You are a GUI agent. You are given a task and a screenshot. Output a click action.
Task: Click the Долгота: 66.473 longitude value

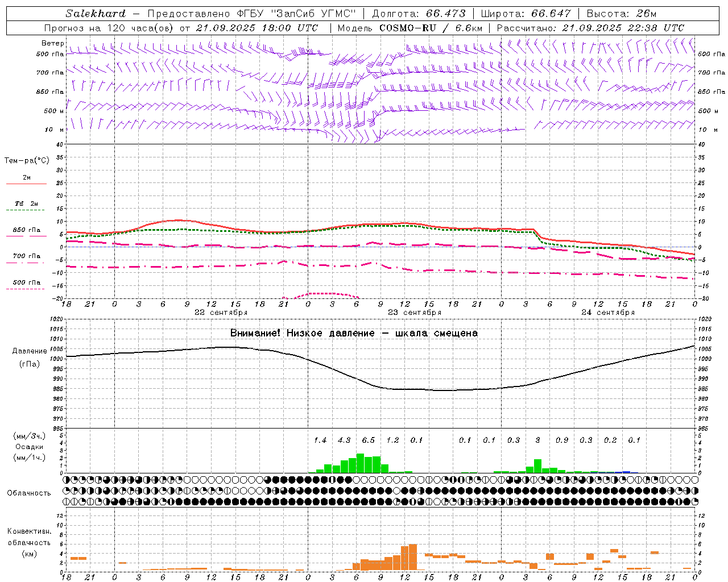click(419, 14)
